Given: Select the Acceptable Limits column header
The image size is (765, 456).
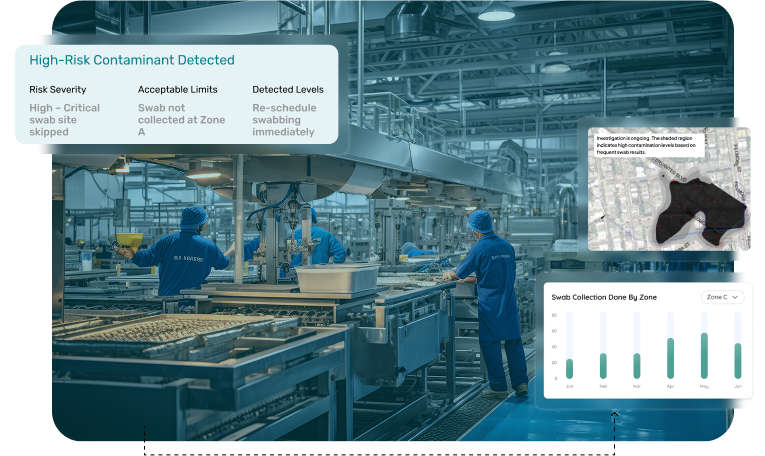Looking at the screenshot, I should (176, 90).
